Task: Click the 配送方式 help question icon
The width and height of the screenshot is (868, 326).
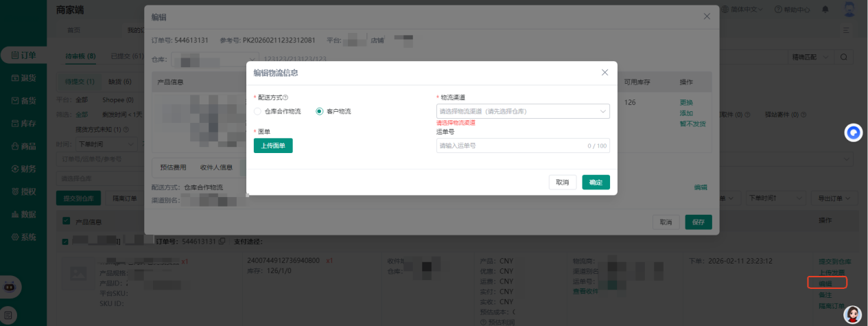Action: (285, 97)
